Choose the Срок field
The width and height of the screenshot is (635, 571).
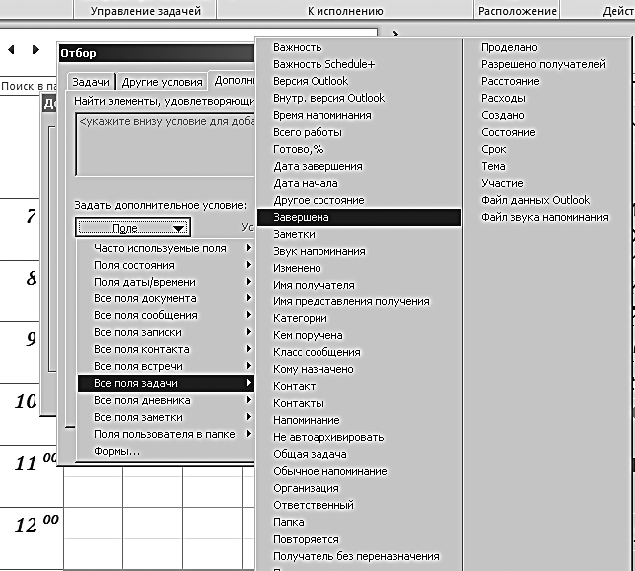pos(494,149)
